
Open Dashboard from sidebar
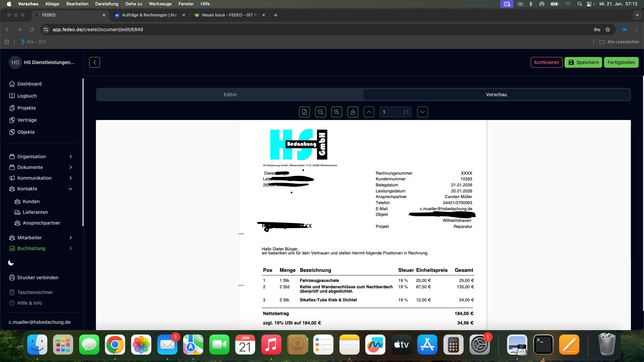point(30,84)
